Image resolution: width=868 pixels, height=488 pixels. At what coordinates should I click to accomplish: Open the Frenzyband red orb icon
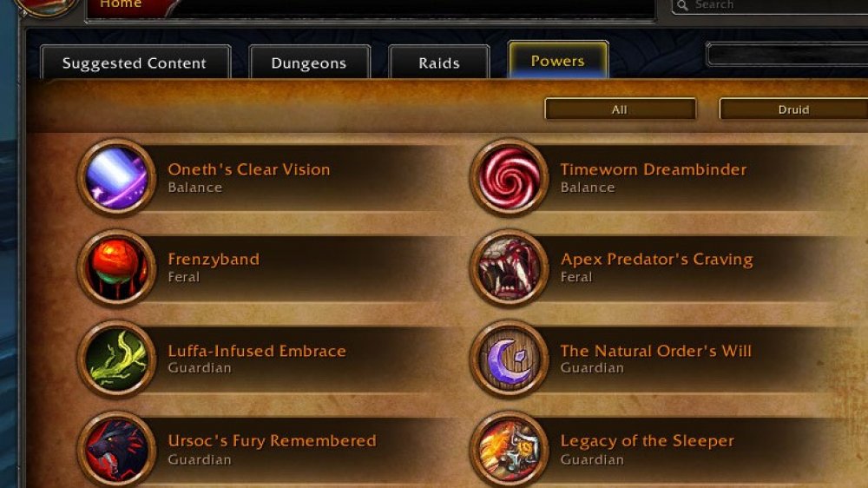[x=117, y=268]
